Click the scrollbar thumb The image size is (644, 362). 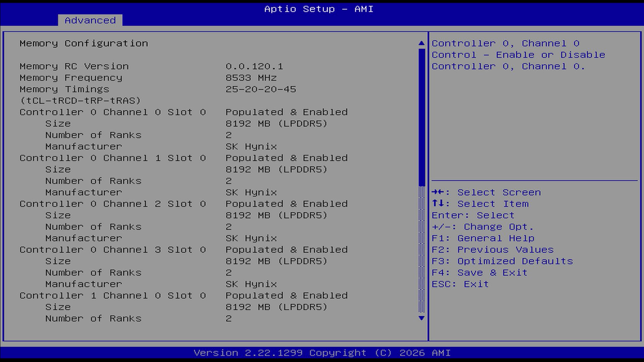[x=422, y=117]
